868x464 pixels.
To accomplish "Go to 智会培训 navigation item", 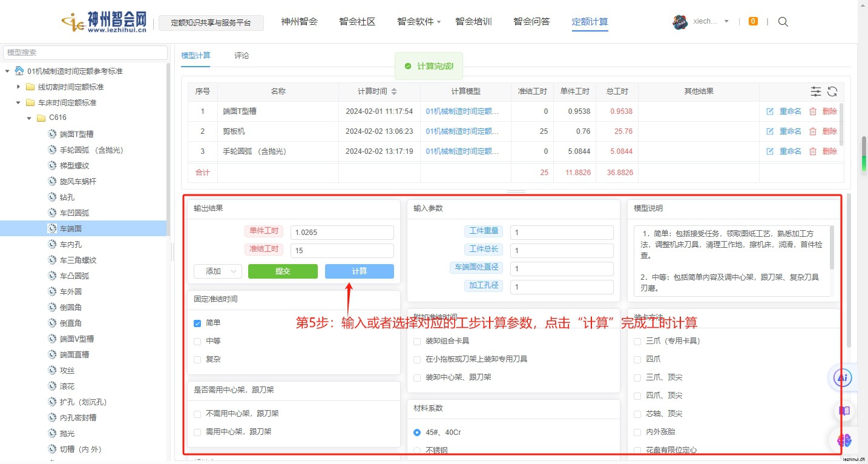I will pyautogui.click(x=473, y=22).
